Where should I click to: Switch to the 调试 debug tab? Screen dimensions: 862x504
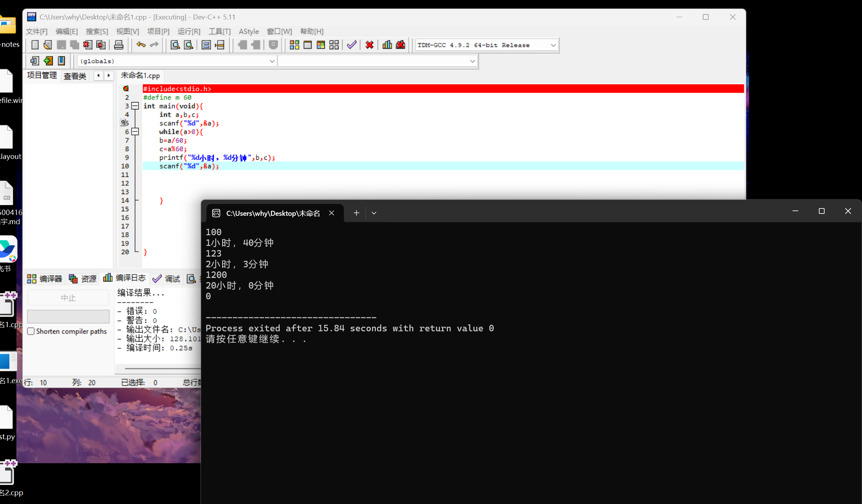coord(167,279)
